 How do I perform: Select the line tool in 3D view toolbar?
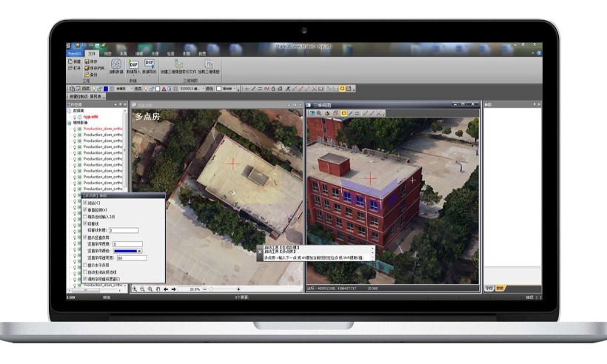(350, 113)
